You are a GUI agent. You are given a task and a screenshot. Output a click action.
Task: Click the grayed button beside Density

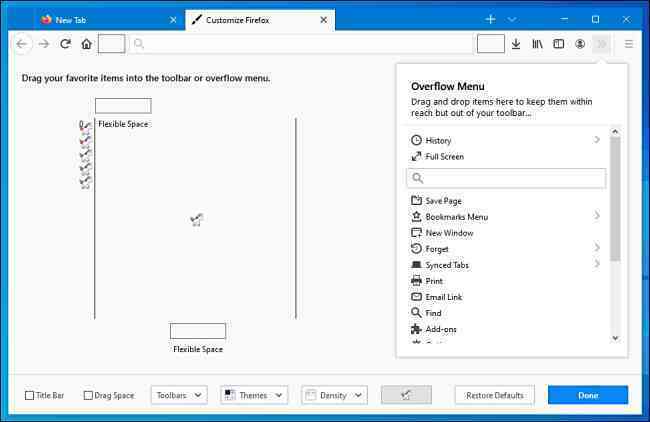point(406,395)
